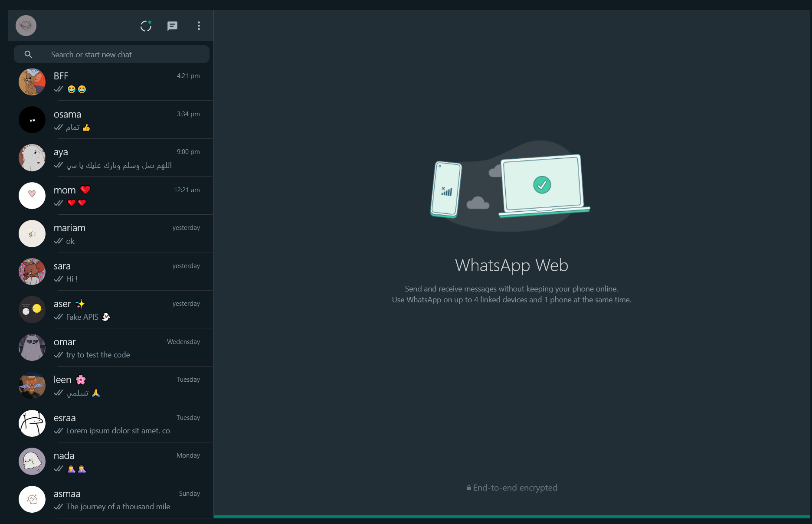The height and width of the screenshot is (524, 812).
Task: Click the Sunday timestamp on asmaa
Action: 190,494
